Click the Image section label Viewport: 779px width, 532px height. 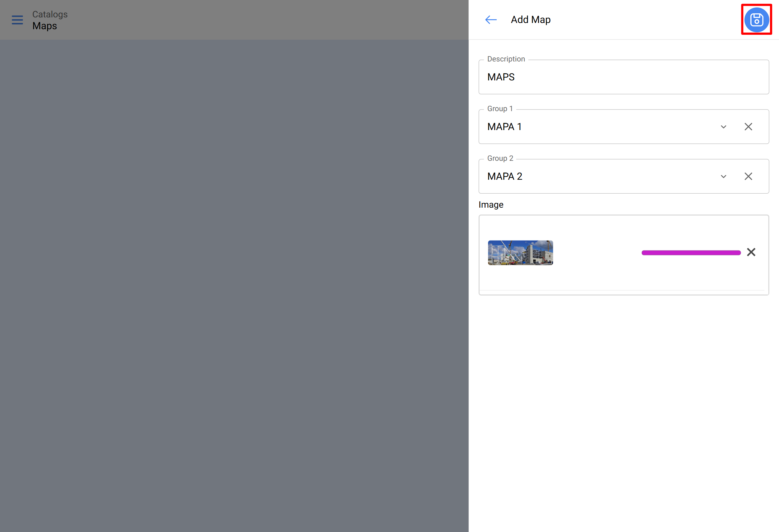(x=491, y=205)
